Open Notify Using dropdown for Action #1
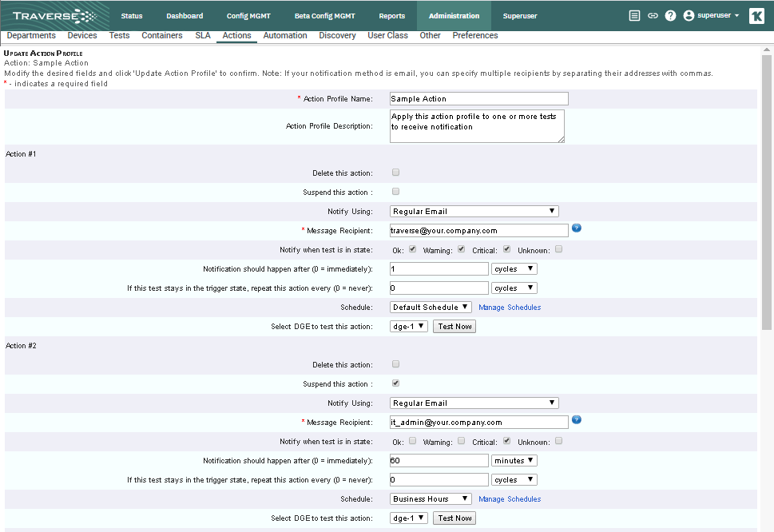 click(474, 211)
